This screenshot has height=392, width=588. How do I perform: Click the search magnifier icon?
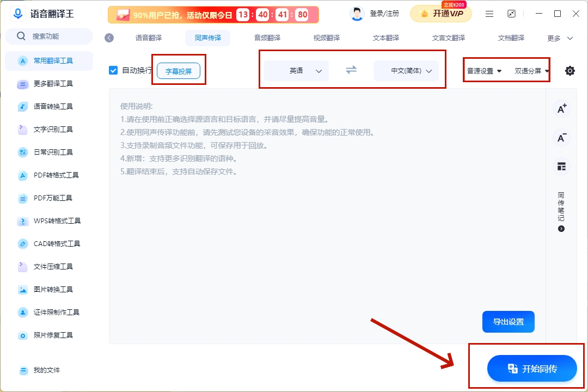(x=21, y=36)
